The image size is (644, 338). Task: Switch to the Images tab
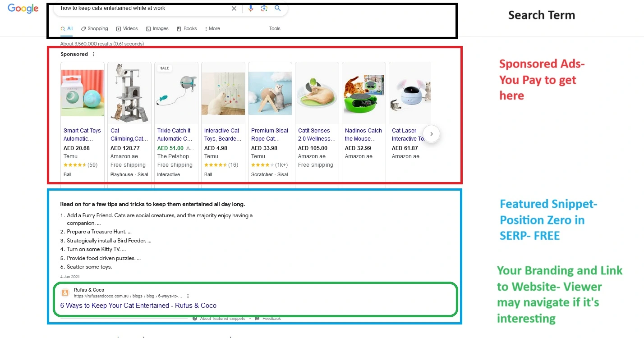tap(157, 28)
